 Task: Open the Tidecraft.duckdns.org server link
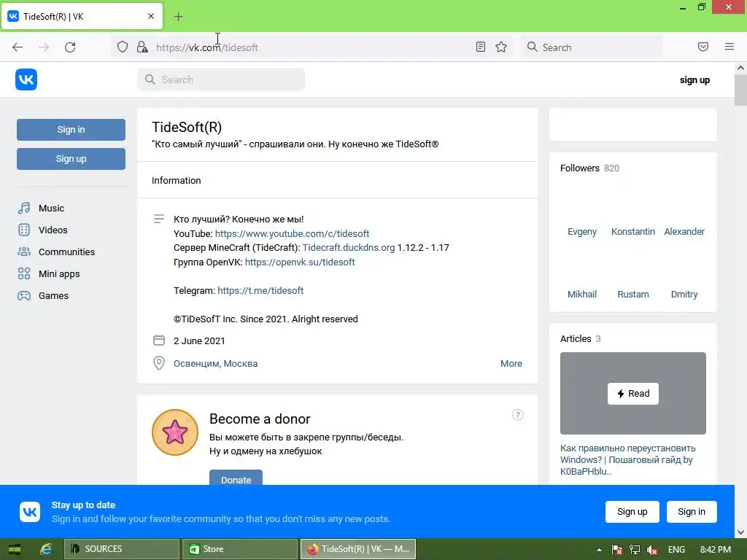(349, 248)
